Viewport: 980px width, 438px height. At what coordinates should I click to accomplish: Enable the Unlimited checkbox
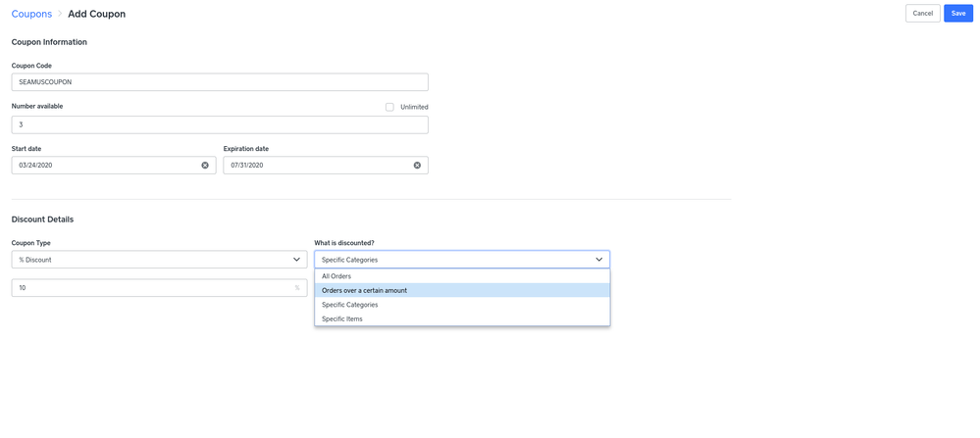click(x=389, y=107)
